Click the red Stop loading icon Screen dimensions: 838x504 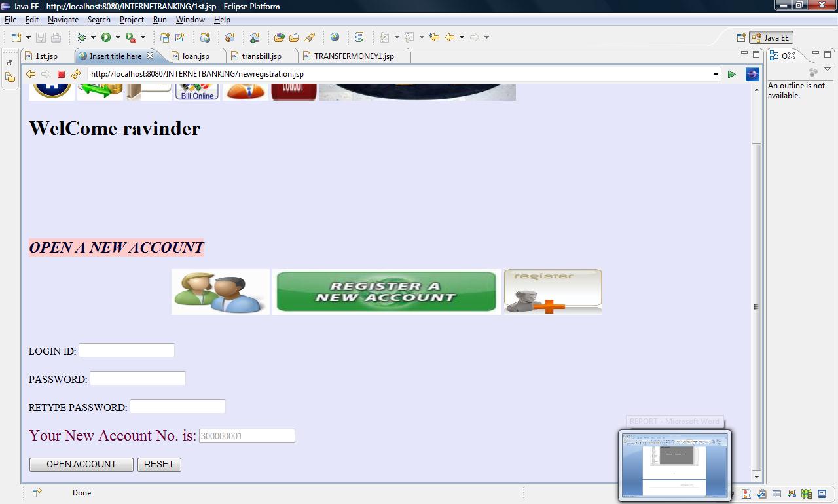click(61, 75)
